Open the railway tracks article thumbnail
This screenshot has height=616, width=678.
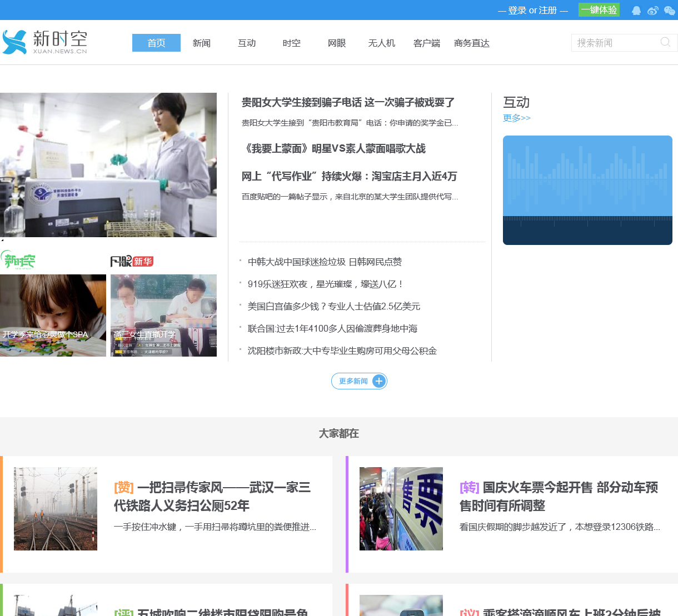(x=56, y=509)
